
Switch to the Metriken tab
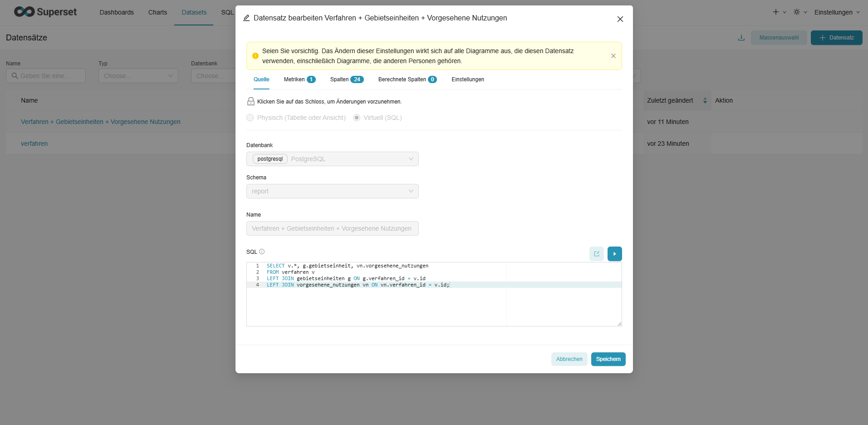(x=299, y=79)
